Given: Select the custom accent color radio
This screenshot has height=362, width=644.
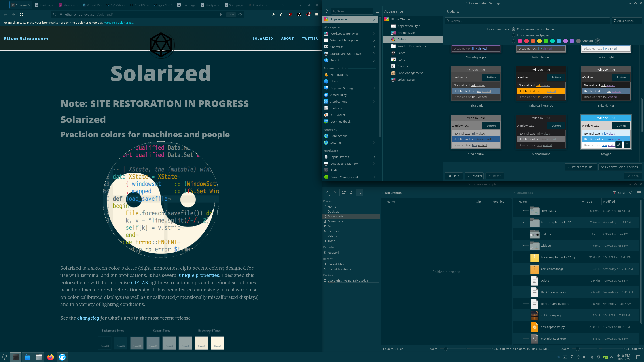Looking at the screenshot, I should click(x=513, y=41).
